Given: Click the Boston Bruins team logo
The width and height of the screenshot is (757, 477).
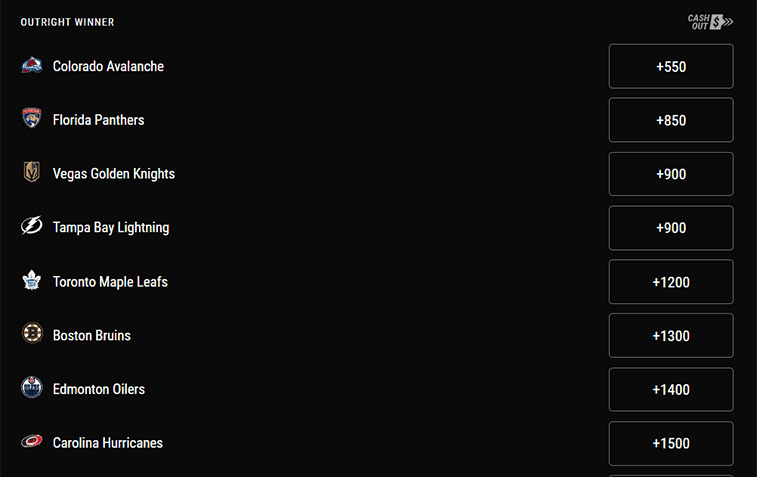Looking at the screenshot, I should click(x=32, y=335).
